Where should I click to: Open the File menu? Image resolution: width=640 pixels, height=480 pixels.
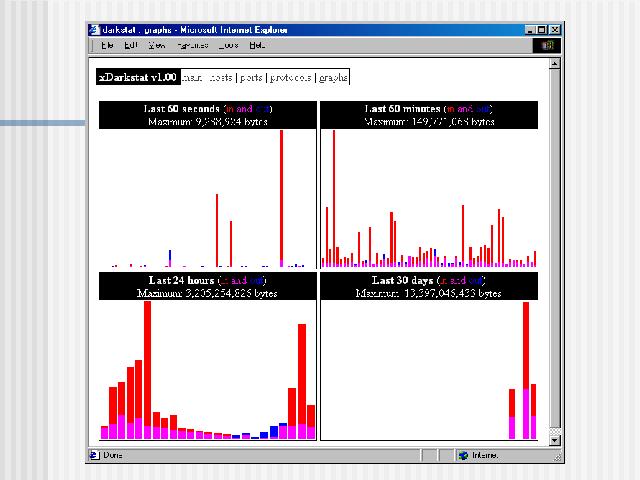(x=107, y=45)
